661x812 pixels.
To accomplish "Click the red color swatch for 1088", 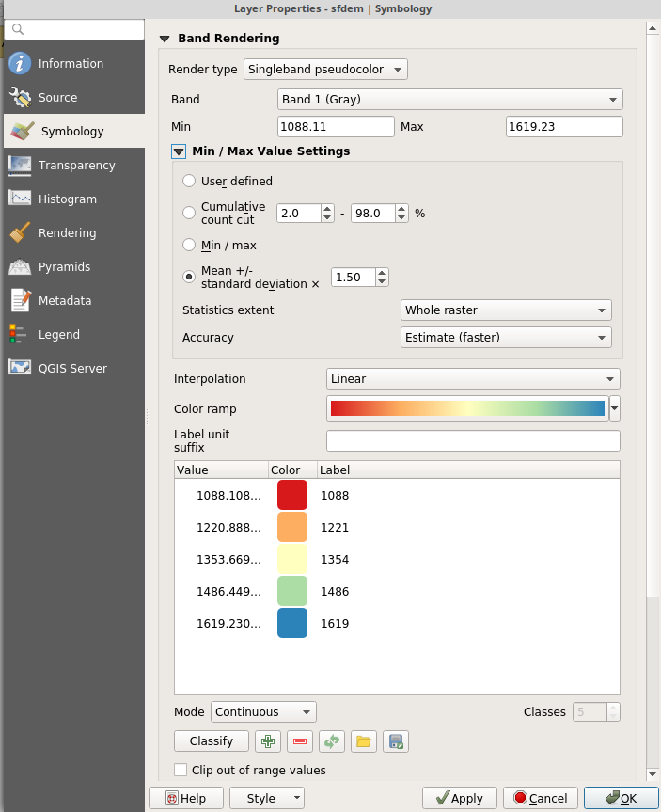I will 292,496.
